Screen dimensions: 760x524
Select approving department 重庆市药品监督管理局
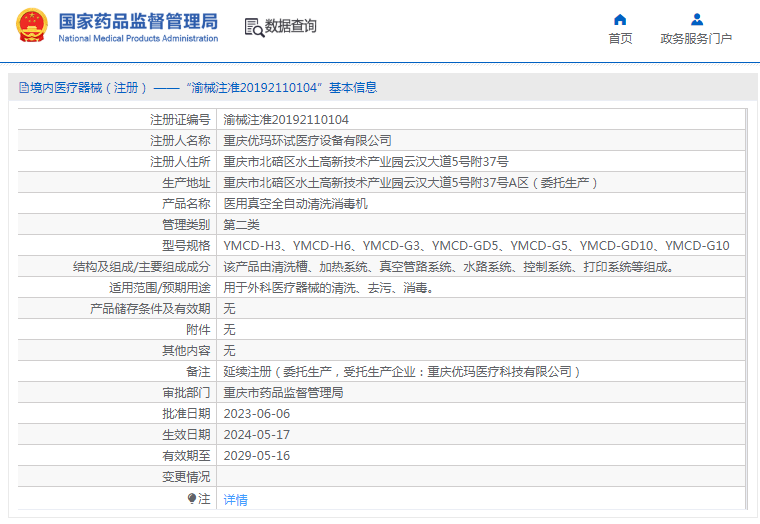283,393
